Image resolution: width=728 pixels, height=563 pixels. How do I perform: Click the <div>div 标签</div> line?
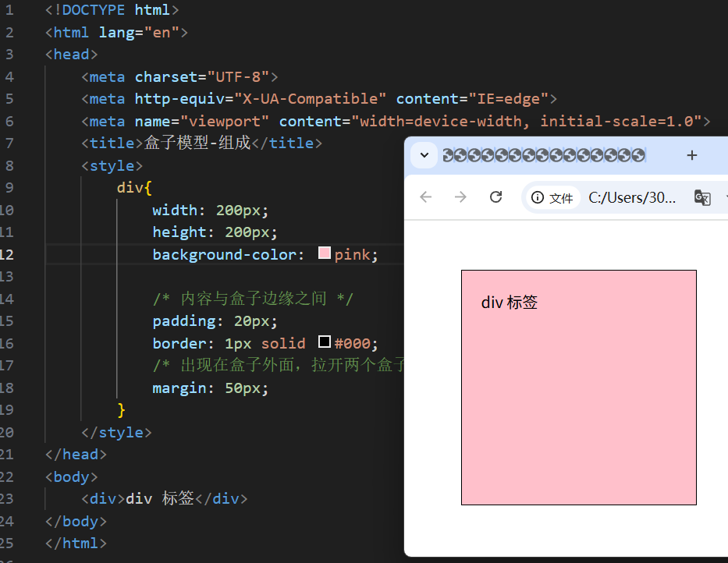[165, 499]
